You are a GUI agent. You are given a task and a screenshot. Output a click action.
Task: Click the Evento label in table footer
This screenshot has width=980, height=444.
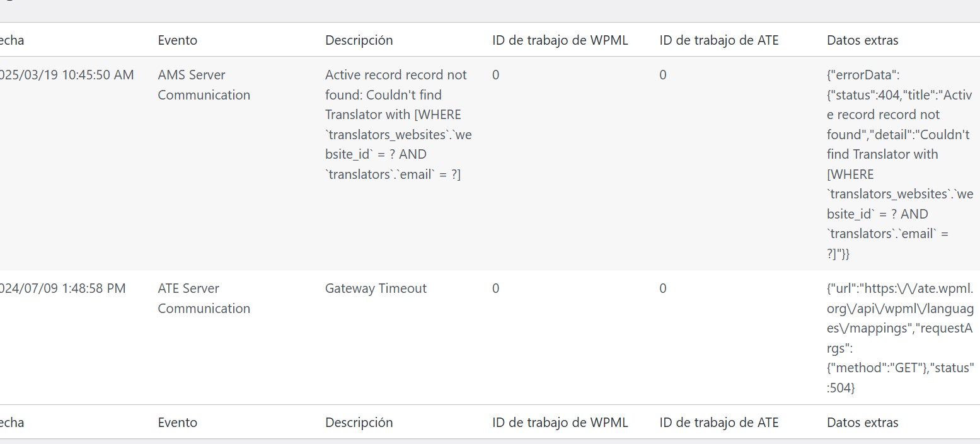[177, 423]
